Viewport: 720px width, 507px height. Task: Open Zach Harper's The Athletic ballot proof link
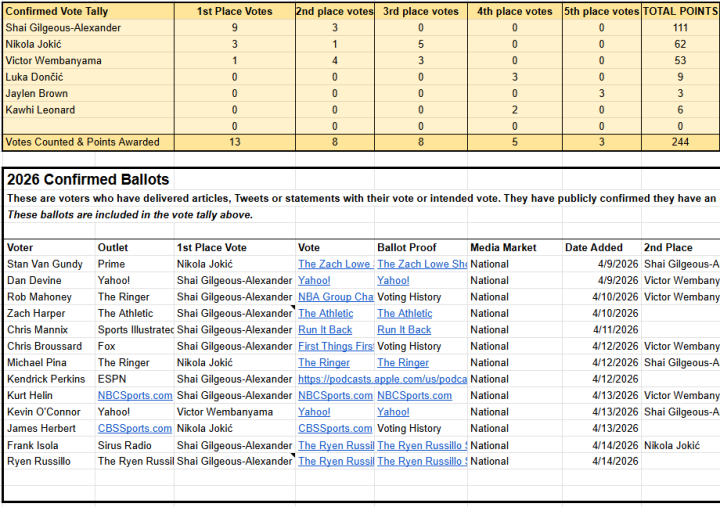point(404,314)
